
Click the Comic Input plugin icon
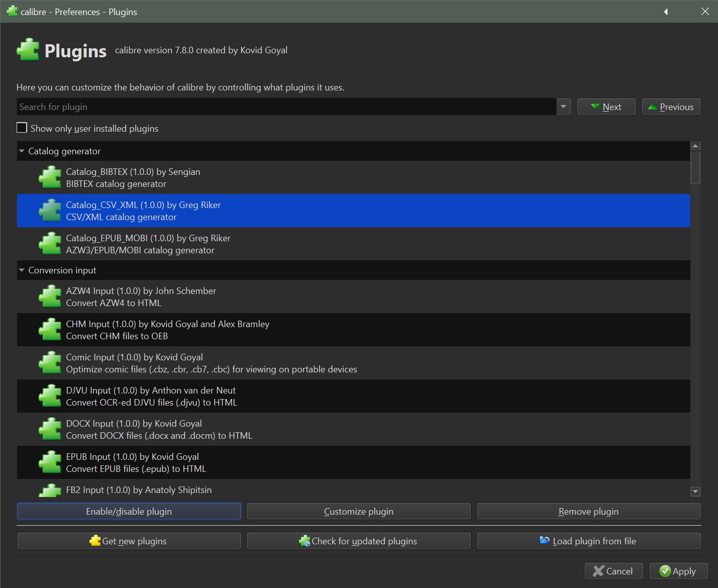coord(50,363)
